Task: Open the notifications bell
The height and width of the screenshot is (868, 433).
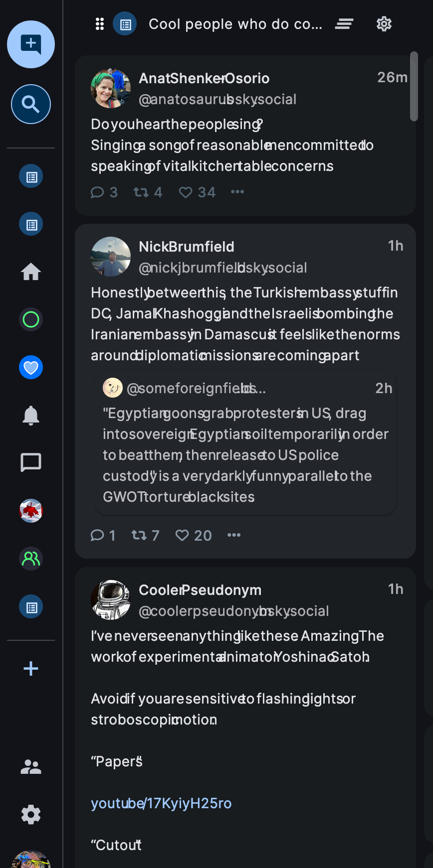Action: click(x=31, y=415)
